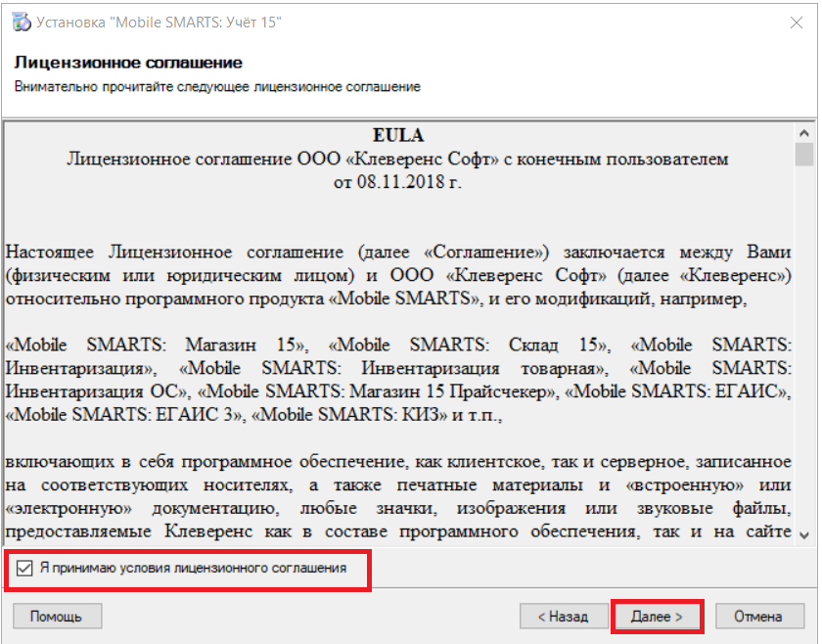Click the "Далее >" button
Viewport: 822px width, 644px height.
tap(657, 617)
